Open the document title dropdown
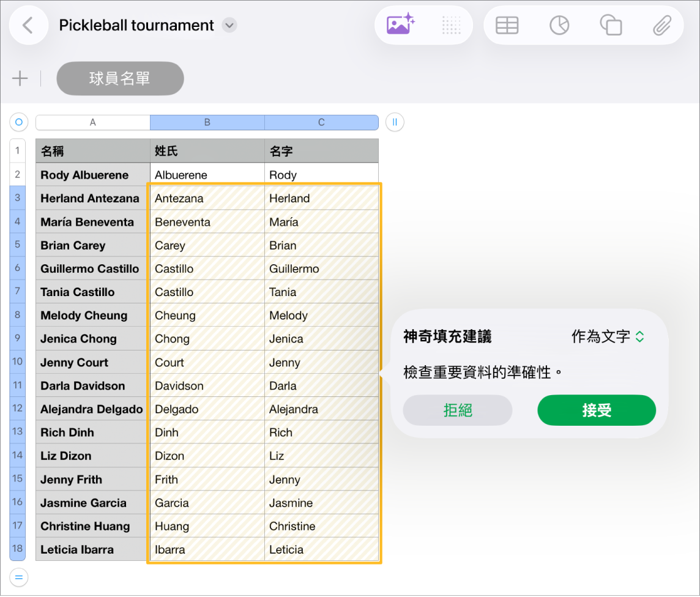This screenshot has width=700, height=597. click(x=229, y=26)
